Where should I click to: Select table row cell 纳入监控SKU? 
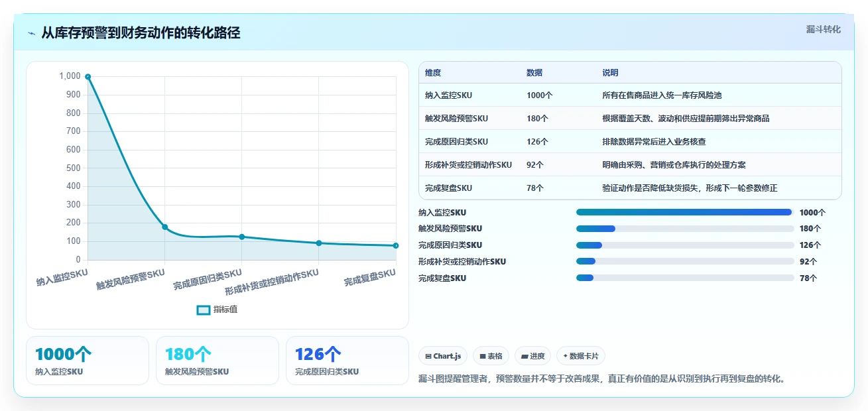[x=449, y=95]
